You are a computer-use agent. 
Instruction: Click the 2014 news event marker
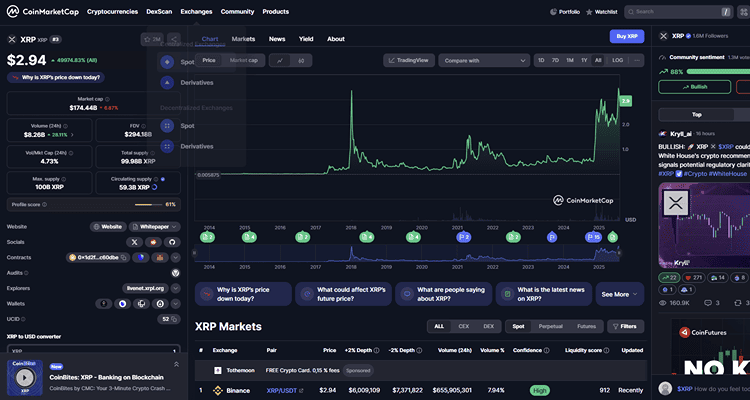click(x=208, y=237)
